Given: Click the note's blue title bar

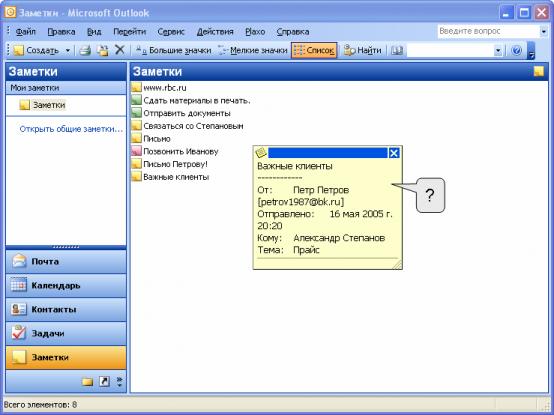Looking at the screenshot, I should click(x=328, y=153).
